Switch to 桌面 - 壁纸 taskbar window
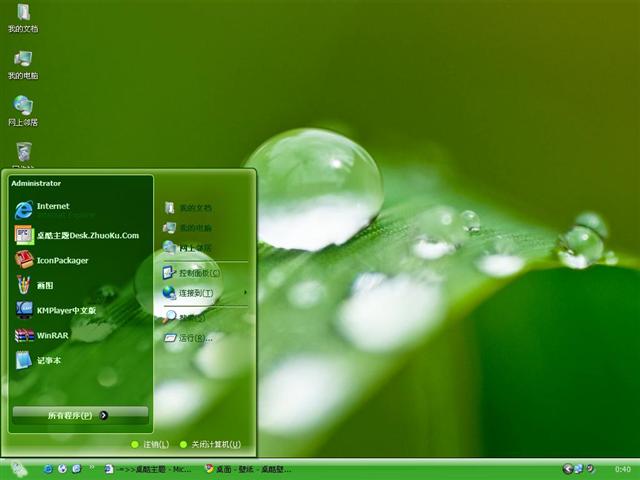Image resolution: width=640 pixels, height=480 pixels. [x=249, y=469]
